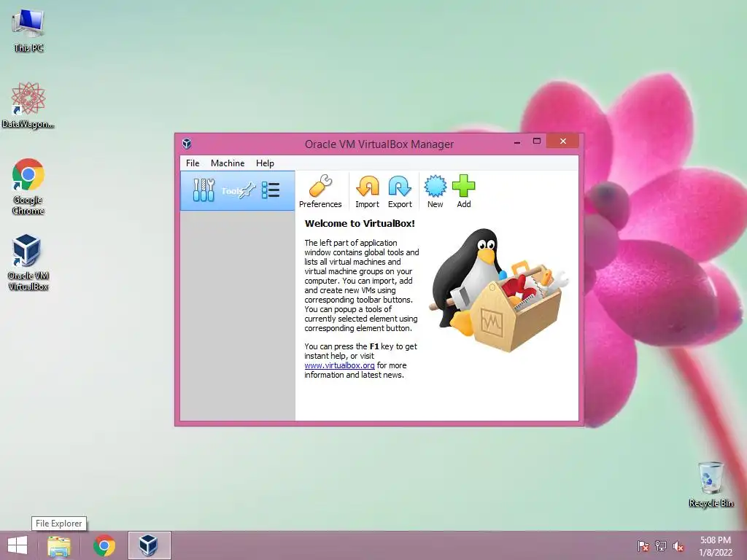Click the network tray icon
The image size is (747, 560).
(661, 546)
